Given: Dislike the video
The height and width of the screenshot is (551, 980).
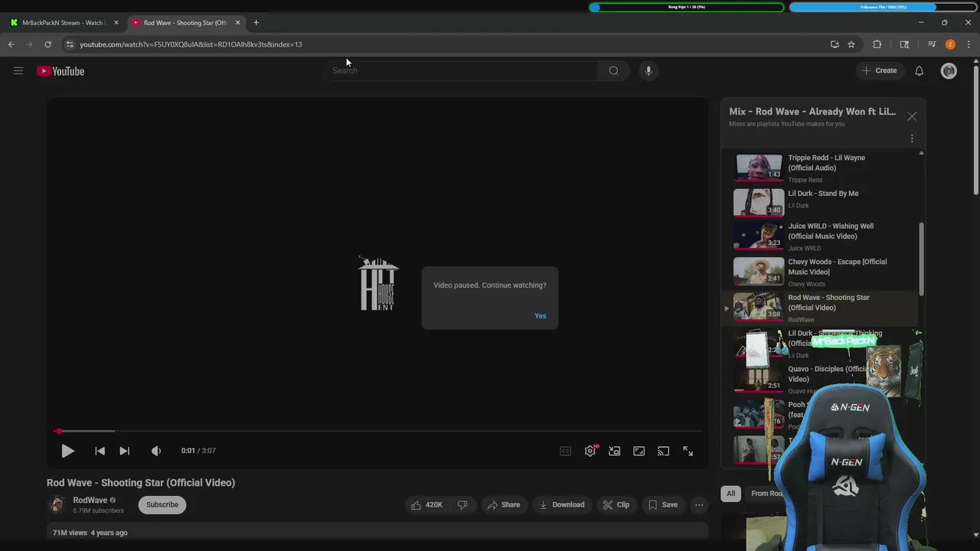Looking at the screenshot, I should [462, 504].
